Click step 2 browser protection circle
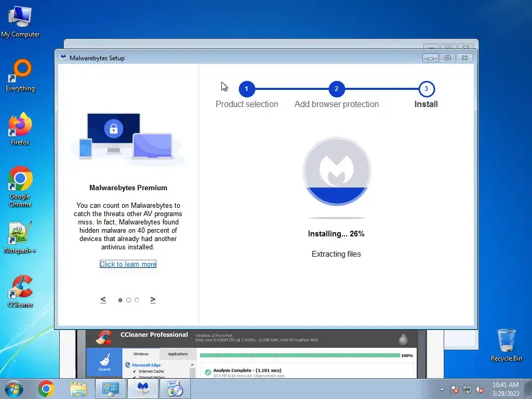 (337, 89)
